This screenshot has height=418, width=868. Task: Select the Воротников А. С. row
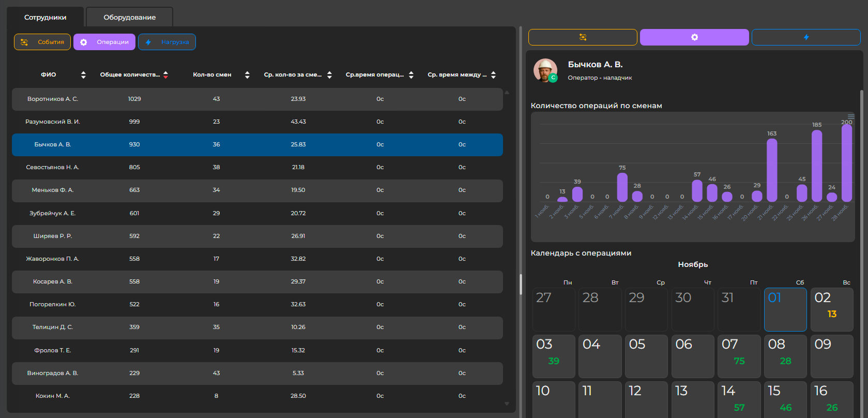[257, 99]
